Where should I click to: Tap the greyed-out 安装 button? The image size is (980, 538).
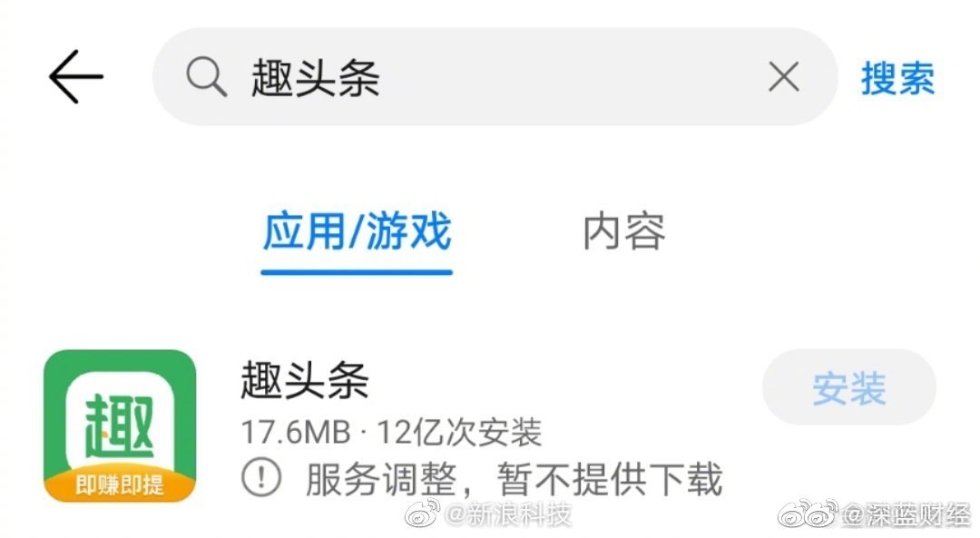coord(848,387)
